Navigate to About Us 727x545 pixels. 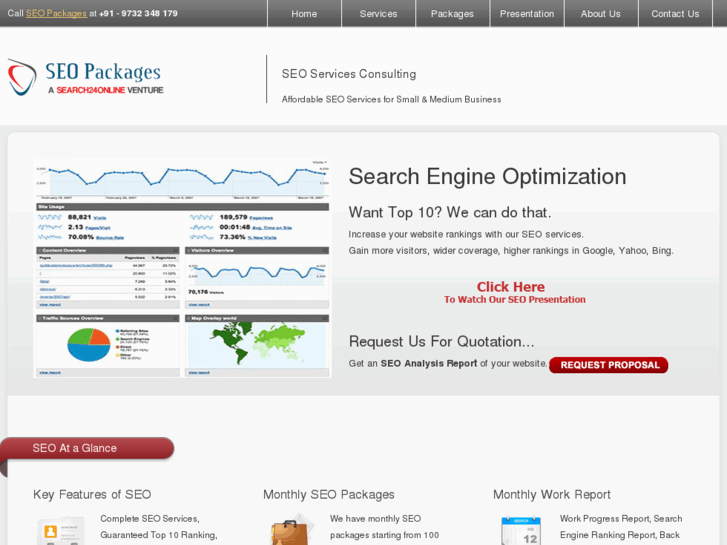click(600, 13)
